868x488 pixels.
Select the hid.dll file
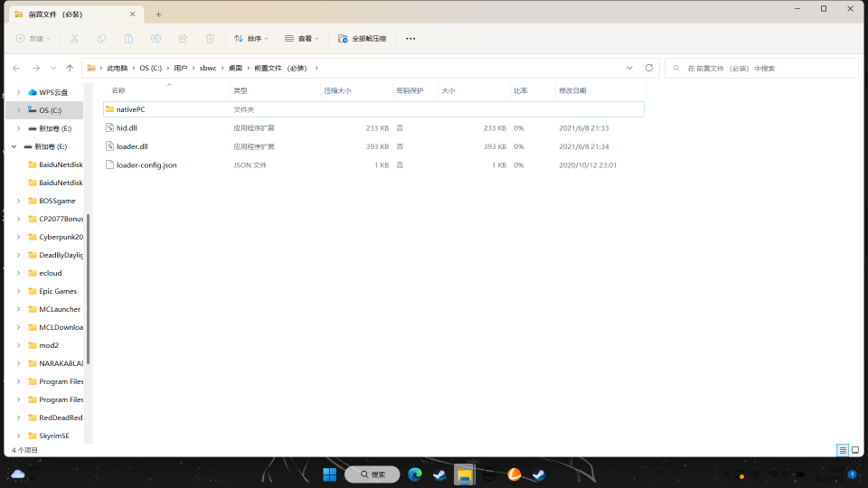click(127, 128)
